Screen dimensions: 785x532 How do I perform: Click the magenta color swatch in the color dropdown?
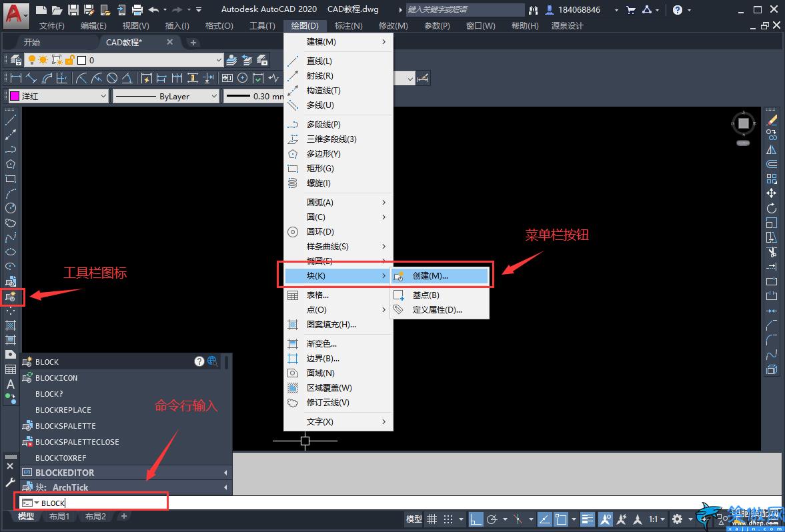15,96
